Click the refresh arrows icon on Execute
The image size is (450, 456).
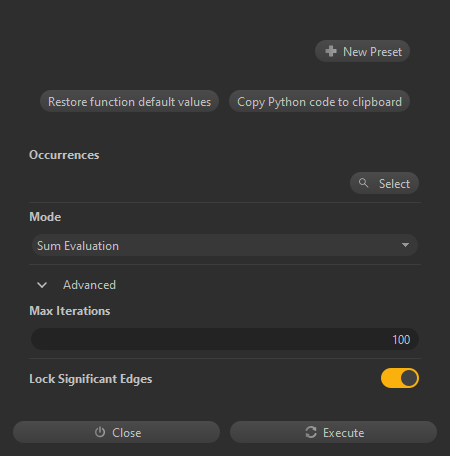[x=311, y=432]
